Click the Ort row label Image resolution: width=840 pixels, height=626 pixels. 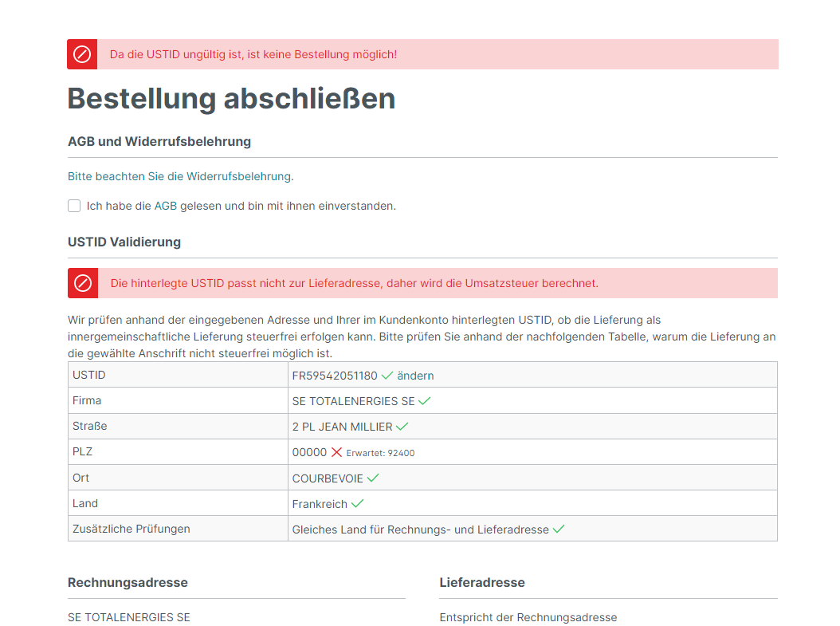81,478
